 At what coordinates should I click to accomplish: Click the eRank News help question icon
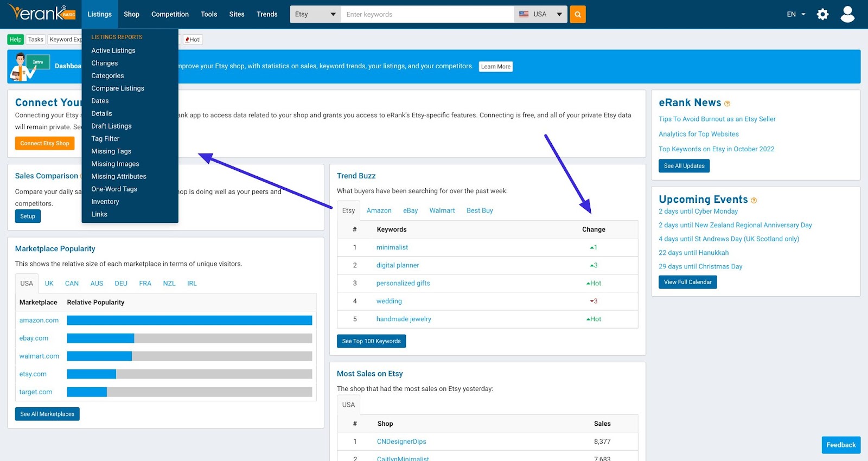click(x=727, y=104)
